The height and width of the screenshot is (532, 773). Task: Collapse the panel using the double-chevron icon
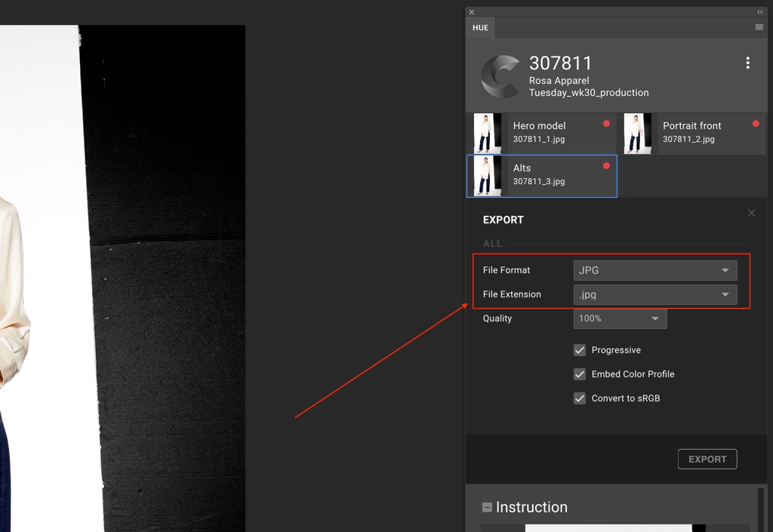pyautogui.click(x=759, y=12)
